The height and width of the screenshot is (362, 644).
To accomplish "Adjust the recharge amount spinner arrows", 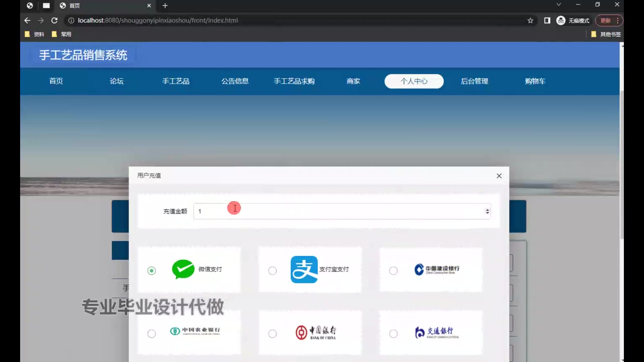I will (x=487, y=211).
